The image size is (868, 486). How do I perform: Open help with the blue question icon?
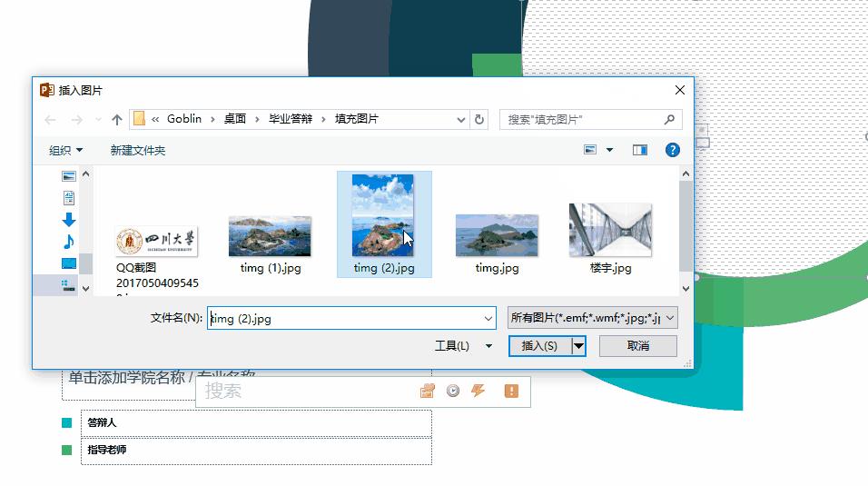pos(673,150)
